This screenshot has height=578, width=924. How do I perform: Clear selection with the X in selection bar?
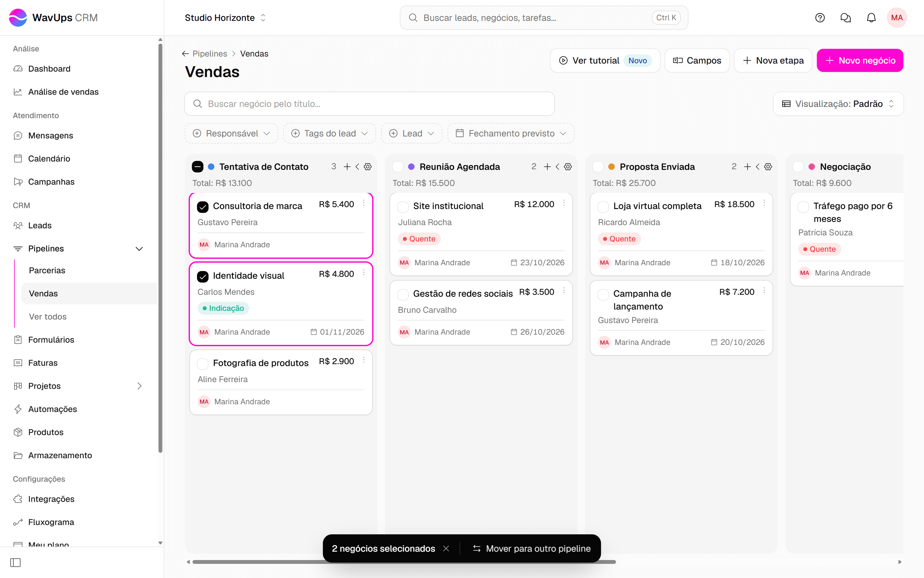tap(446, 548)
